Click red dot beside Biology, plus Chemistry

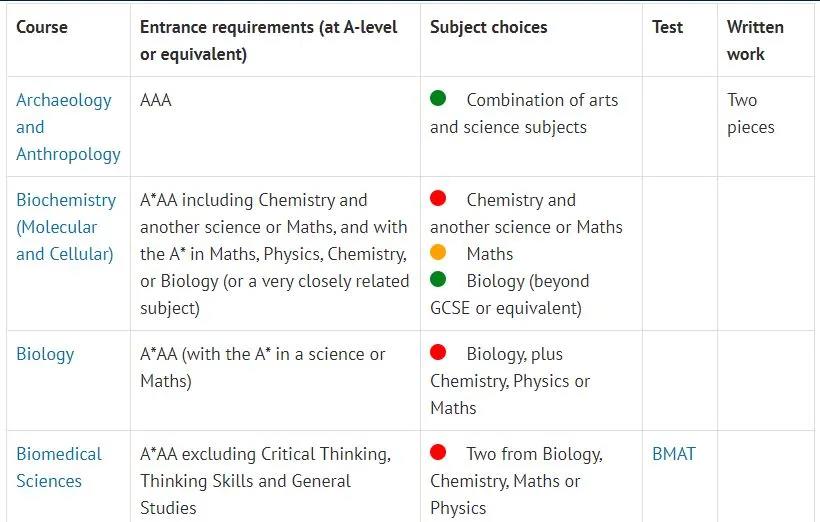438,352
